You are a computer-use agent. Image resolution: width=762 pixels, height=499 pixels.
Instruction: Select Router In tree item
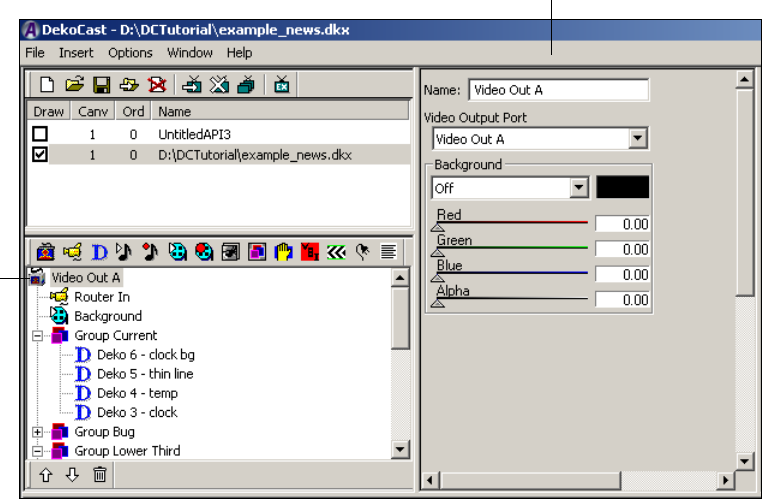[x=102, y=297]
